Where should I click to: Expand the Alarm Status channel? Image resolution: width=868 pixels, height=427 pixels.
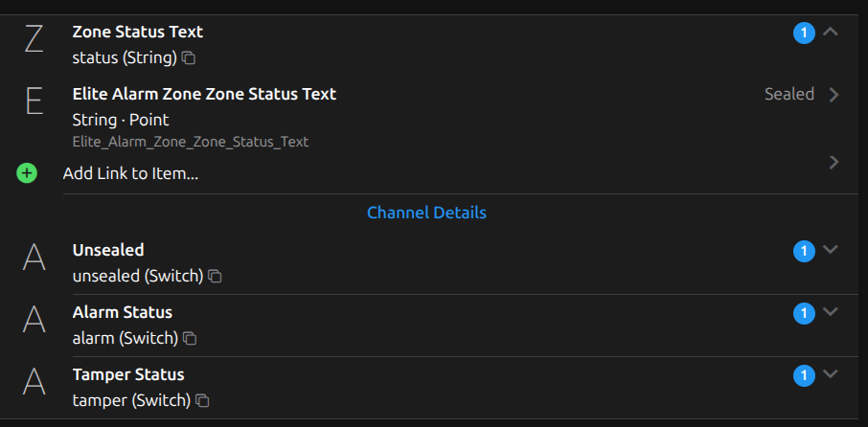click(831, 312)
